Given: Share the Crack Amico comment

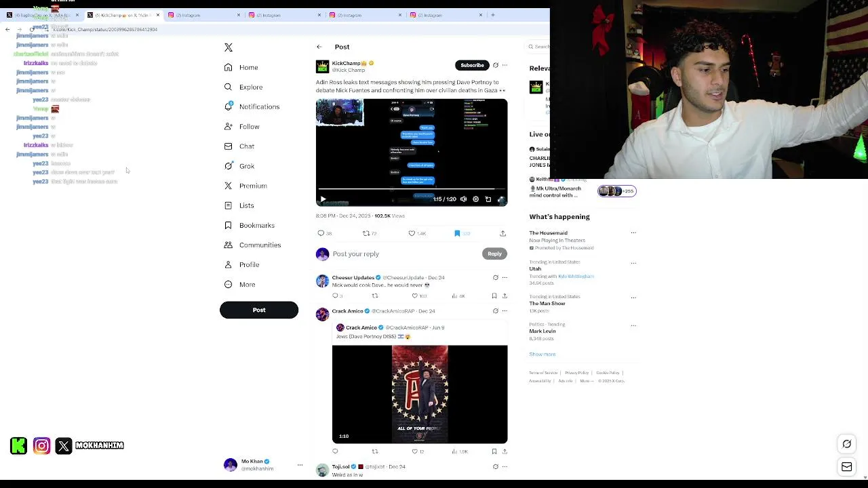Looking at the screenshot, I should coord(504,451).
